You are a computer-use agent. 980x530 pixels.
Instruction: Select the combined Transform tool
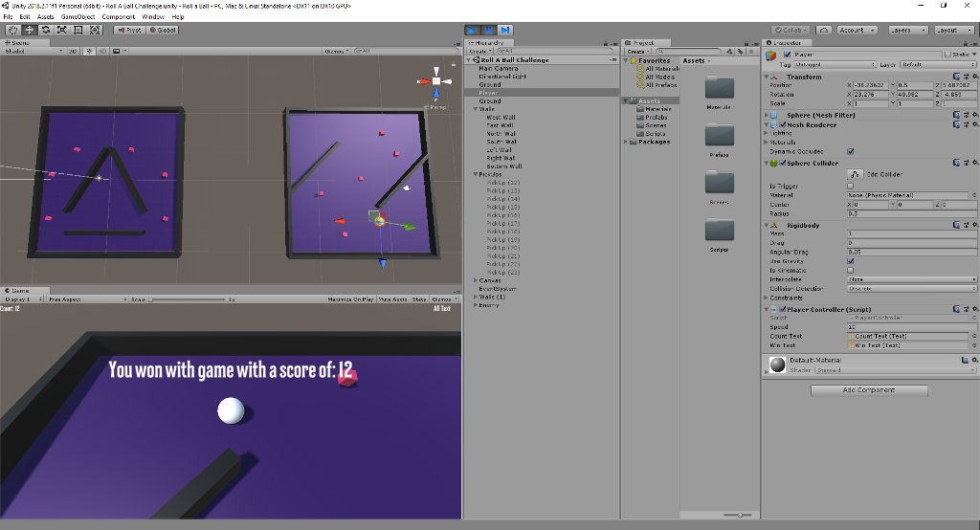click(95, 30)
